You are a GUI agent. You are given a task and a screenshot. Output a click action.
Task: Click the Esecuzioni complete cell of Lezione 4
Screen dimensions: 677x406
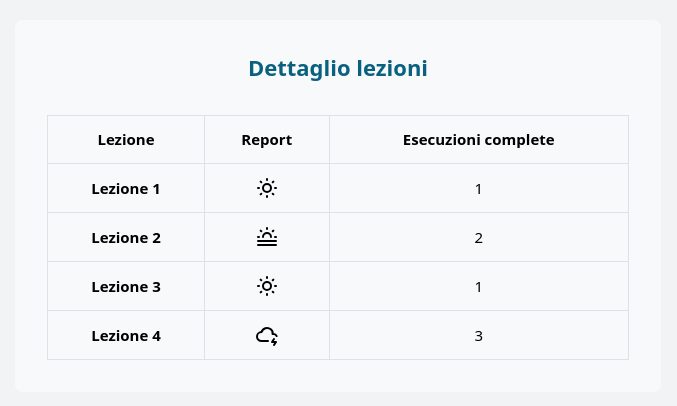[x=479, y=335]
